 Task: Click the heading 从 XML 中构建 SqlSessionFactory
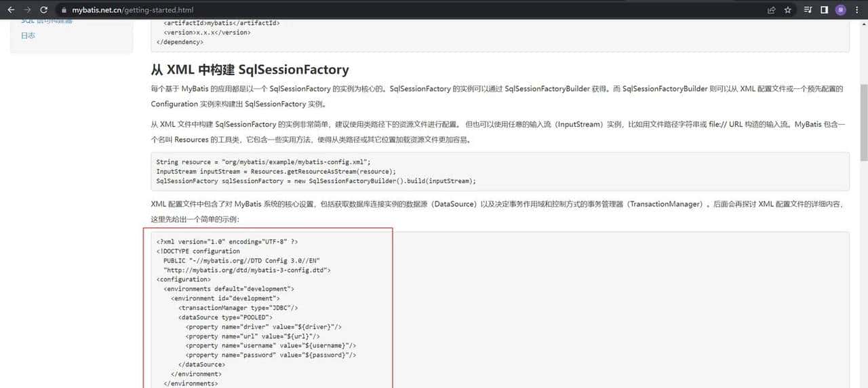250,69
